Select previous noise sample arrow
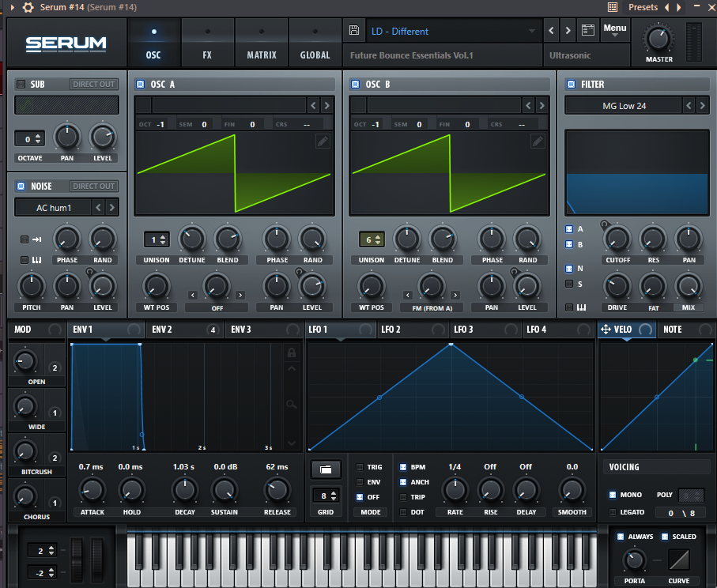 pyautogui.click(x=98, y=208)
